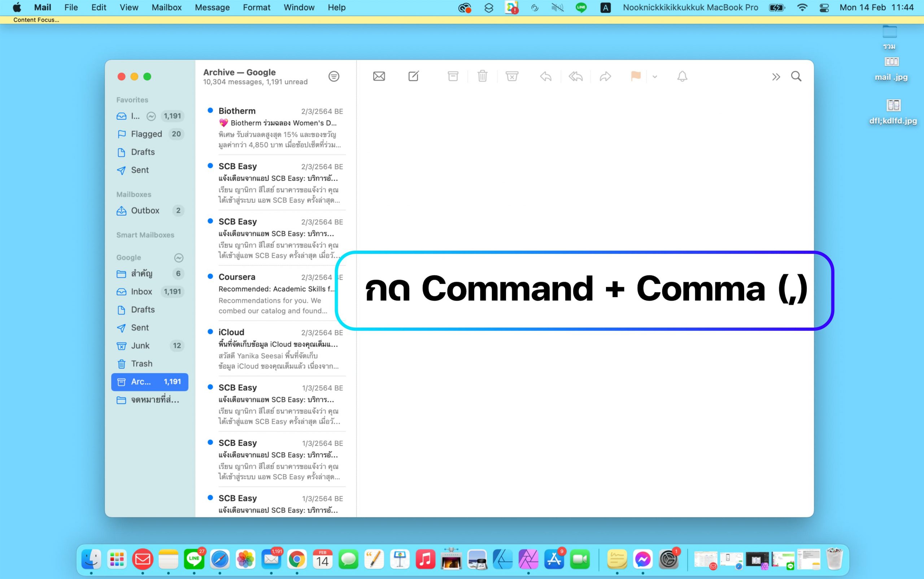
Task: Click the orange Flag button
Action: pos(636,76)
